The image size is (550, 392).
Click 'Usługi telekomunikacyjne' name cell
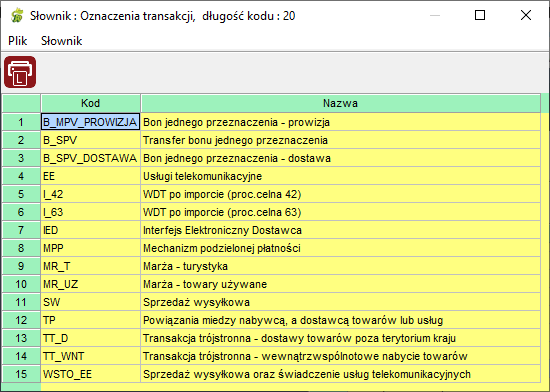340,176
